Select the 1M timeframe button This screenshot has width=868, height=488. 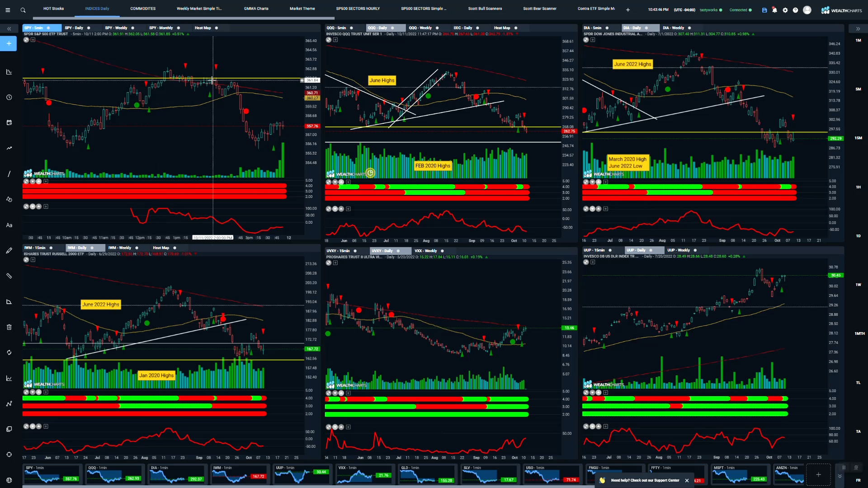[x=858, y=40]
